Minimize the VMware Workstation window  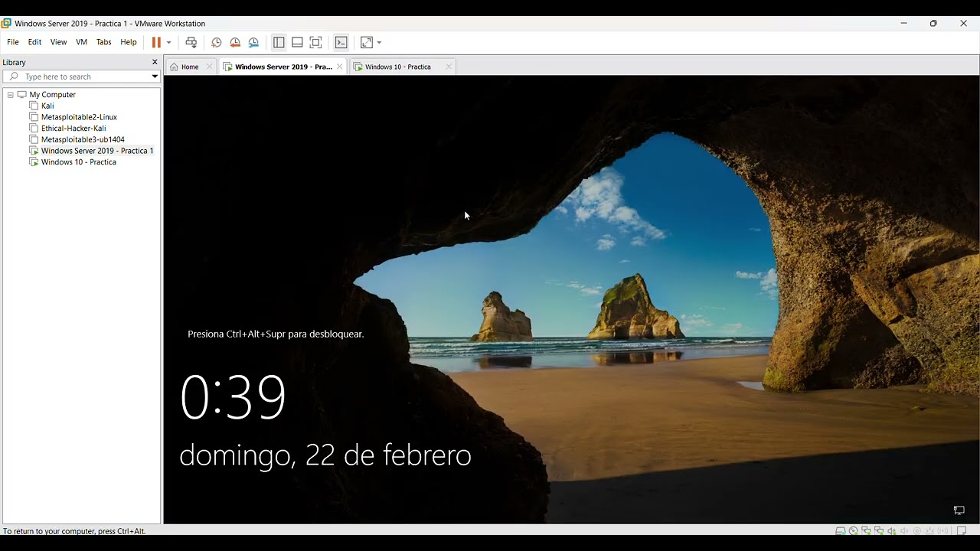903,24
